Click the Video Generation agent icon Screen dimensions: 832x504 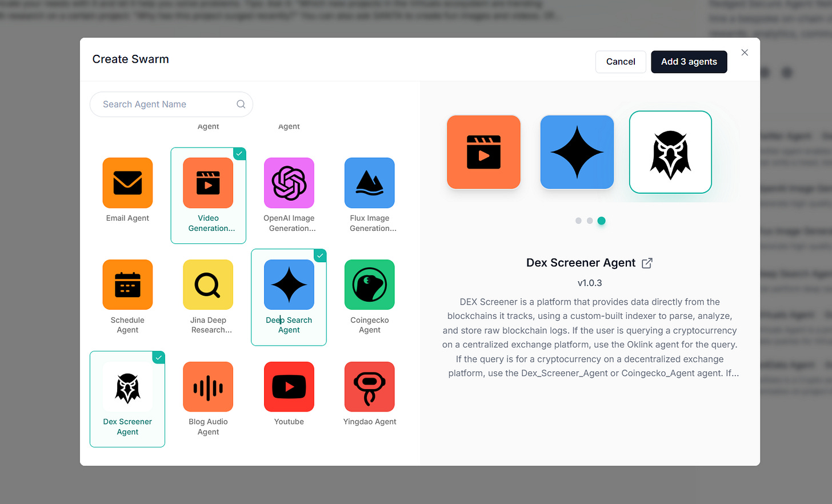[x=208, y=183]
